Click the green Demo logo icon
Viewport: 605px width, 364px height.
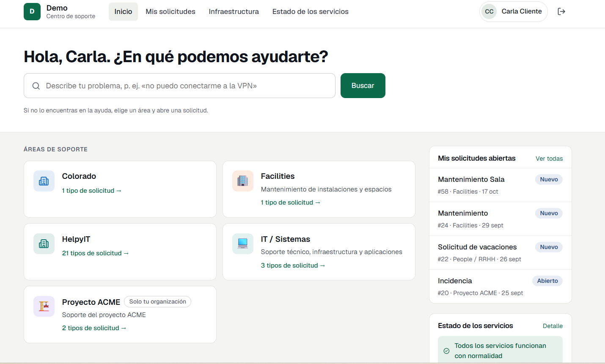[x=32, y=12]
